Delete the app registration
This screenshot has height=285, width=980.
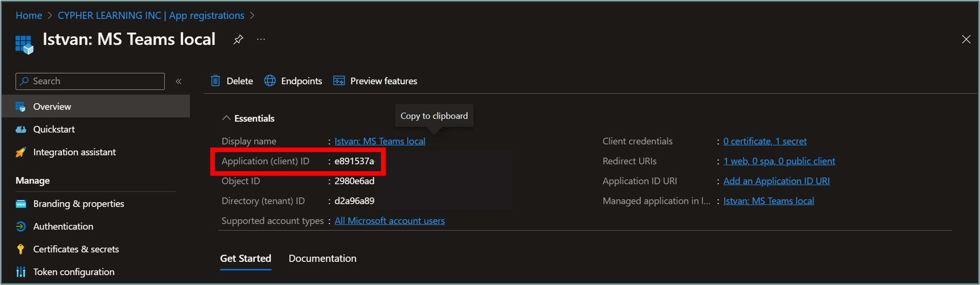(232, 81)
